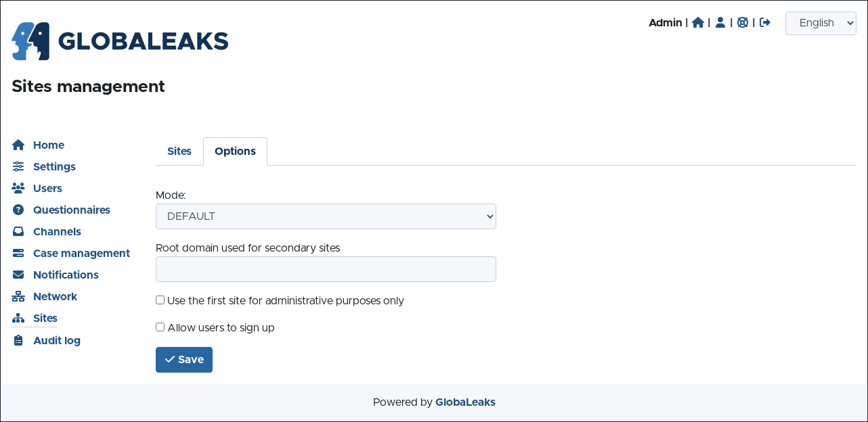This screenshot has width=868, height=422.
Task: Log out using the sign-out icon
Action: click(x=765, y=22)
